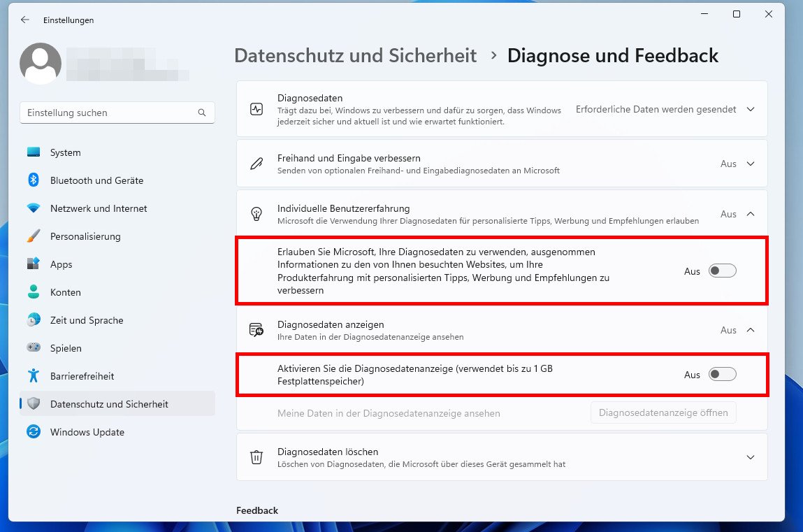Screen dimensions: 803x532
Task: Select Windows Update in the sidebar
Action: 33,432
